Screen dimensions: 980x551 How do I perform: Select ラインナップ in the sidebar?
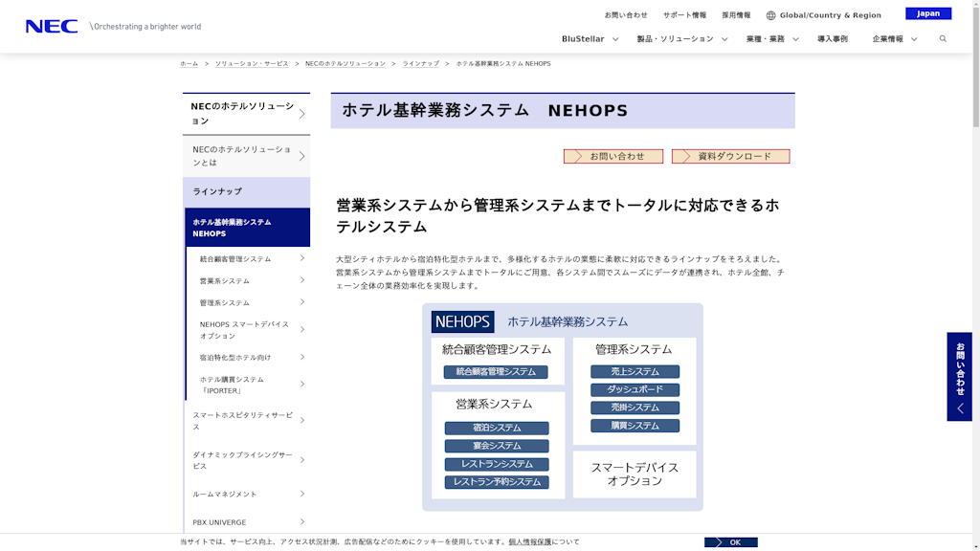tap(246, 192)
